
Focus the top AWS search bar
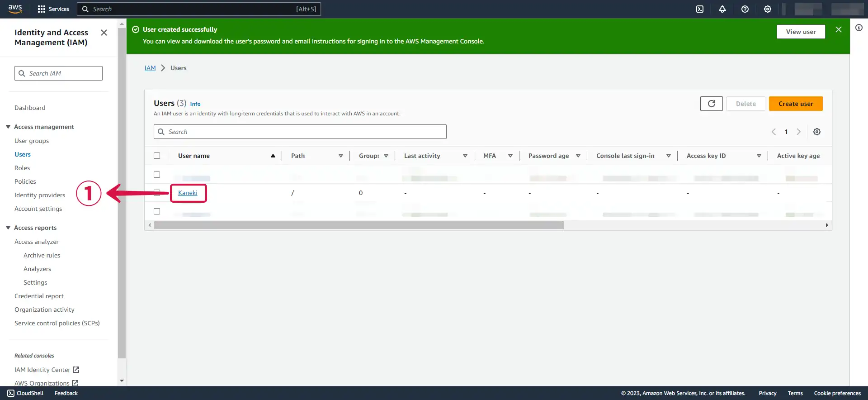click(x=199, y=9)
